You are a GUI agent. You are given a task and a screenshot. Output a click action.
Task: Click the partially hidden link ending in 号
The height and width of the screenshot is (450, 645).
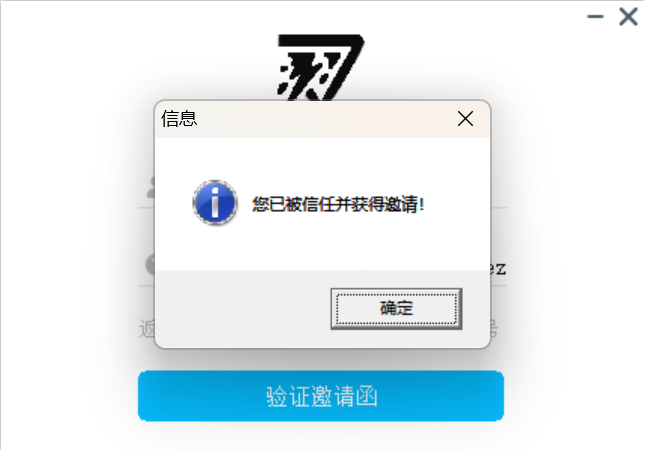click(x=494, y=329)
